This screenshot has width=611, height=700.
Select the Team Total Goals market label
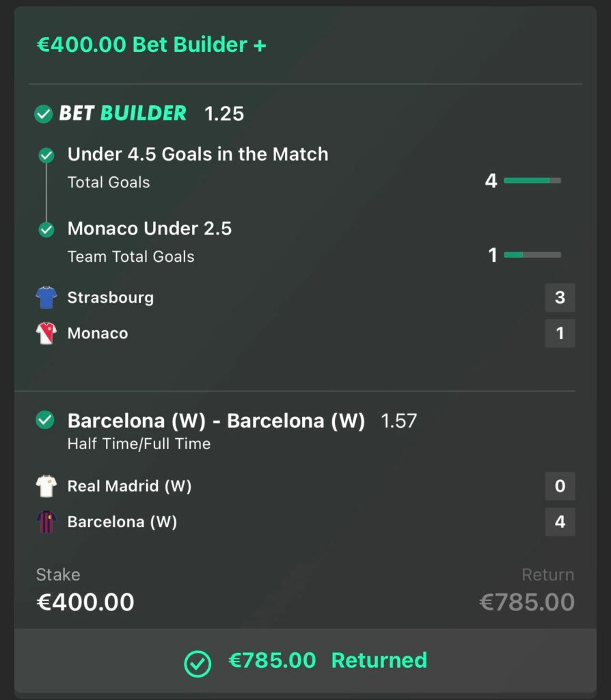130,257
